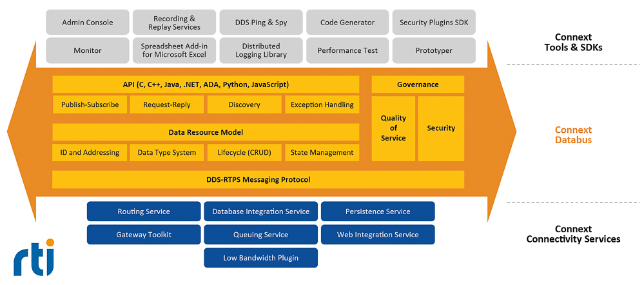644x285 pixels.
Task: Click the Request-Reply block
Action: click(x=167, y=104)
